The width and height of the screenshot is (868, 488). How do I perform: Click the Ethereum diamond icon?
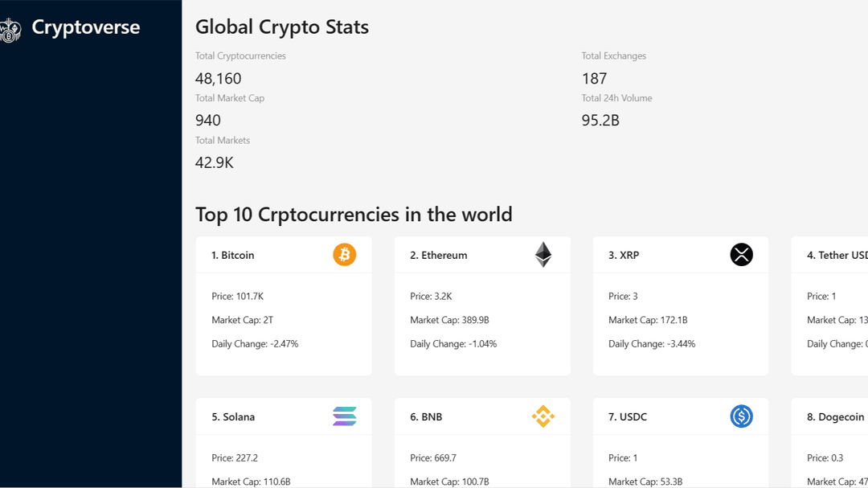click(543, 255)
